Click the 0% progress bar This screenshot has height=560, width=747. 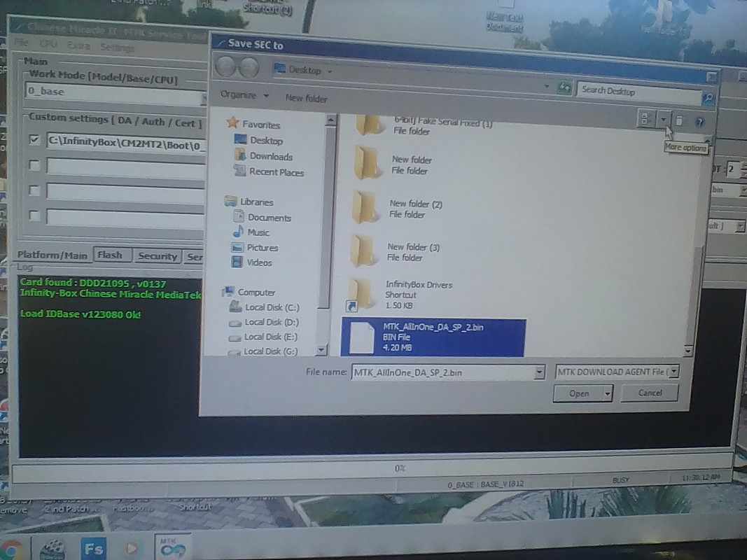tap(372, 468)
